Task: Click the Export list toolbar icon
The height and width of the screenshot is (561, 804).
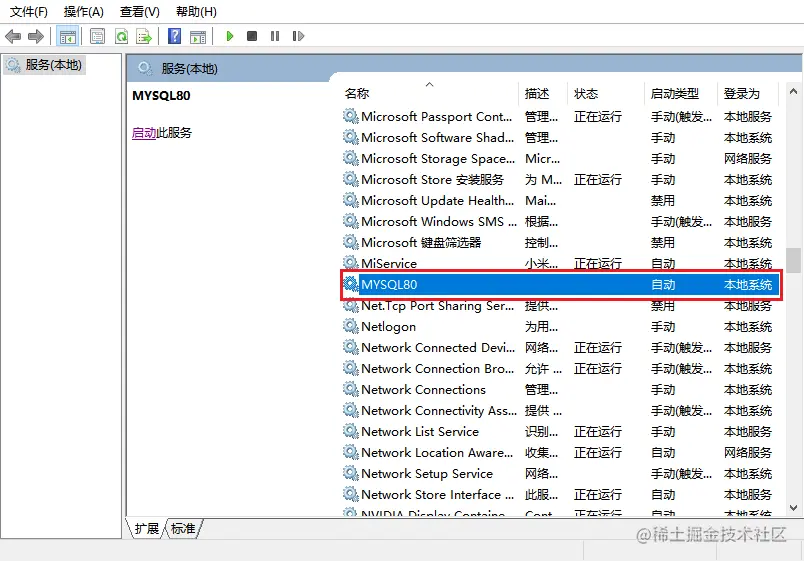Action: (144, 36)
